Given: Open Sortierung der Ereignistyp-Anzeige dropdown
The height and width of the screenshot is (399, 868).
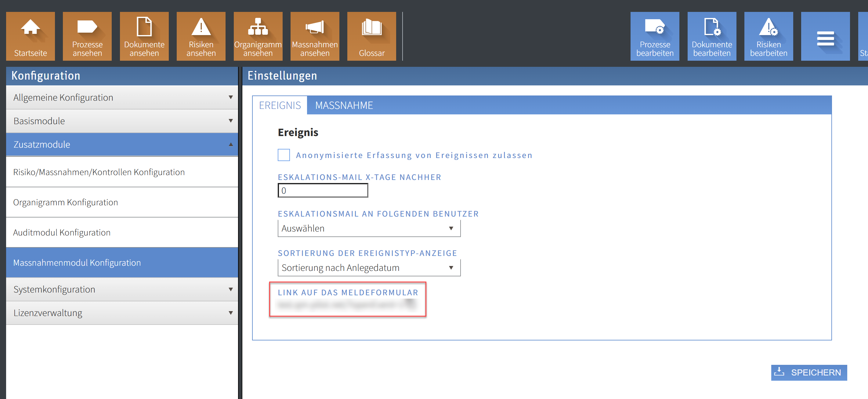Looking at the screenshot, I should click(369, 268).
